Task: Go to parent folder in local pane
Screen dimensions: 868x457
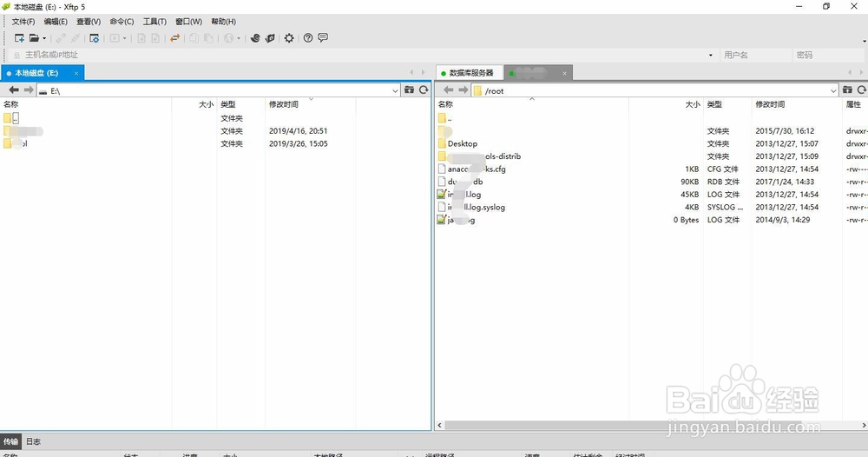Action: (409, 89)
